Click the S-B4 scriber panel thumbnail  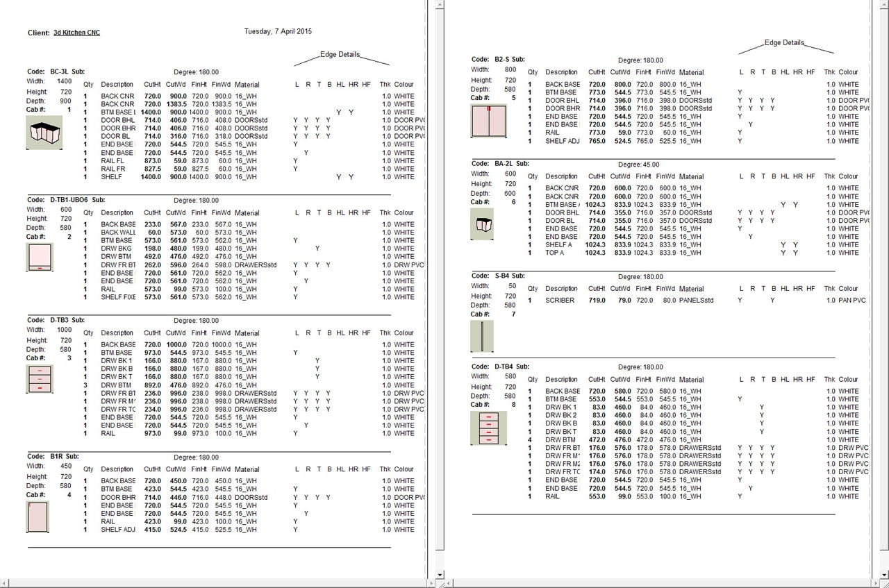(x=482, y=336)
